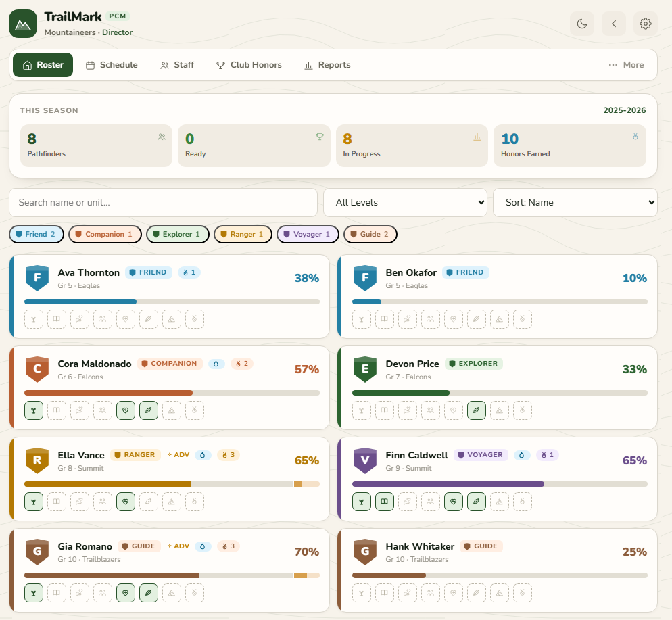Click Ella Vance's honors medal badge 3
The height and width of the screenshot is (620, 672).
point(228,455)
